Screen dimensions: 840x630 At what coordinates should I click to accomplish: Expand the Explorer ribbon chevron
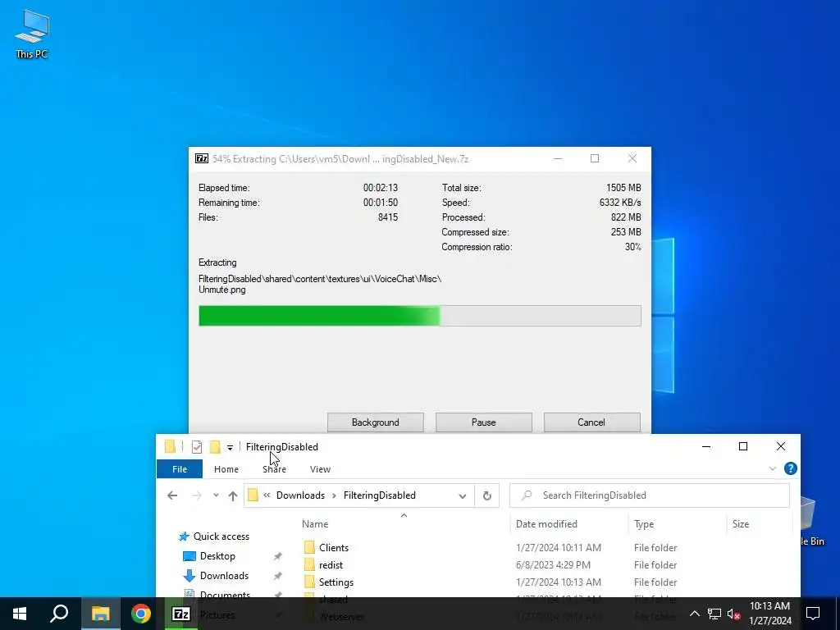(x=772, y=468)
